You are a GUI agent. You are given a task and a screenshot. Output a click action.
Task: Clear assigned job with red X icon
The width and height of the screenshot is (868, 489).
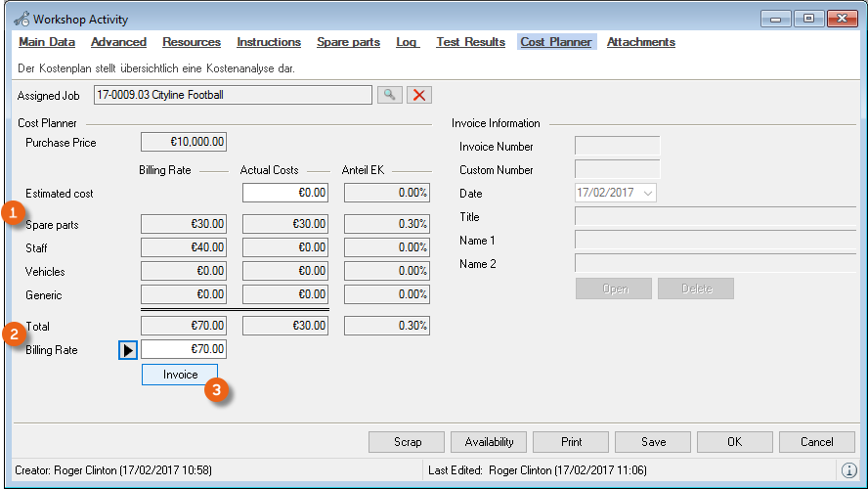419,95
